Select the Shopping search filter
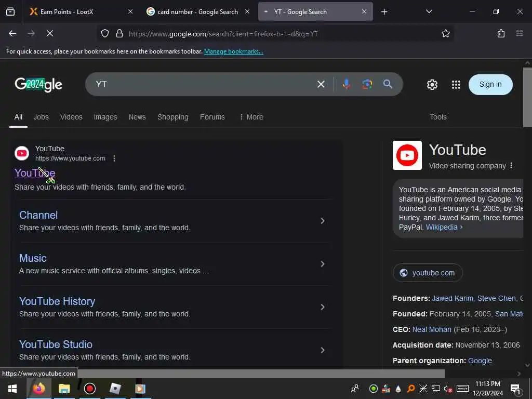 click(x=172, y=117)
